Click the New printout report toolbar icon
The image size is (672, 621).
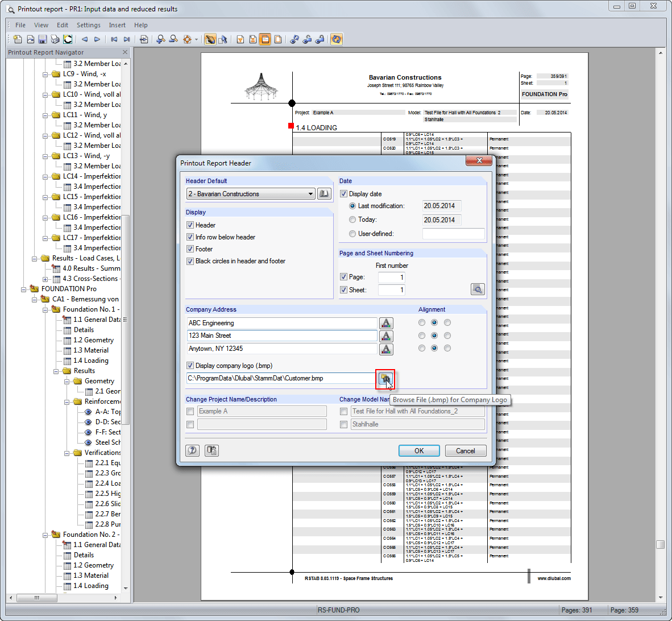[x=18, y=39]
